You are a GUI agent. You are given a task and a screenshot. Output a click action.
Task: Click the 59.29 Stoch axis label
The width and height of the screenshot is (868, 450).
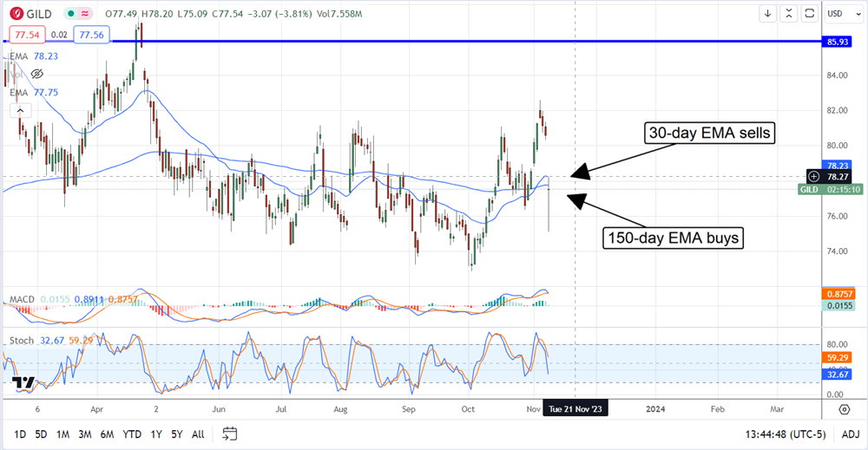click(838, 358)
